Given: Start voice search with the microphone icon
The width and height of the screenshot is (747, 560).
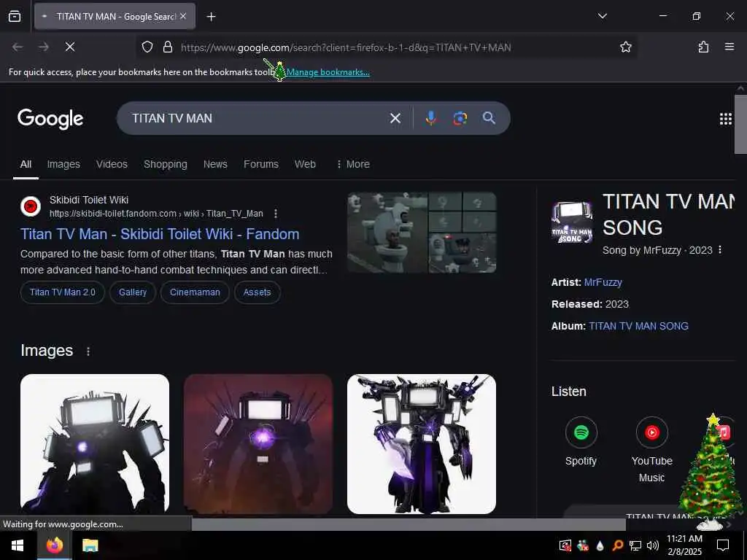Looking at the screenshot, I should [430, 118].
